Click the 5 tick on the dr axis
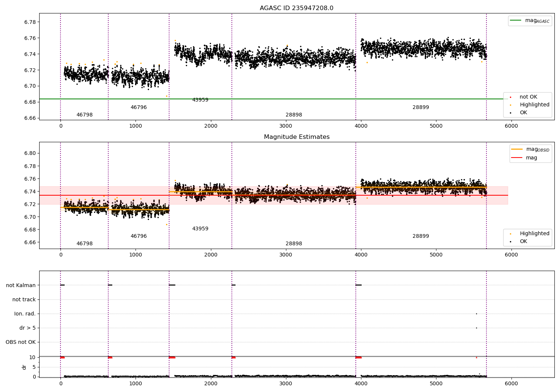This screenshot has height=392, width=560. 34,367
